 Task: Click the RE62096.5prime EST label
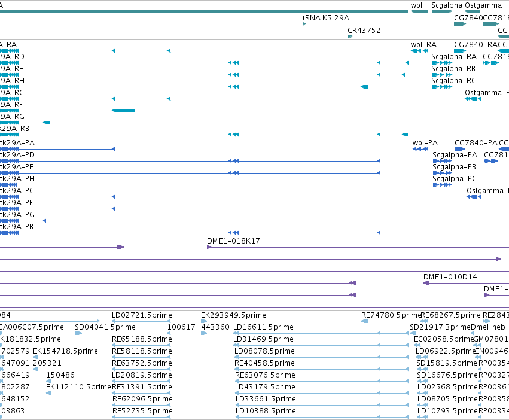142,399
